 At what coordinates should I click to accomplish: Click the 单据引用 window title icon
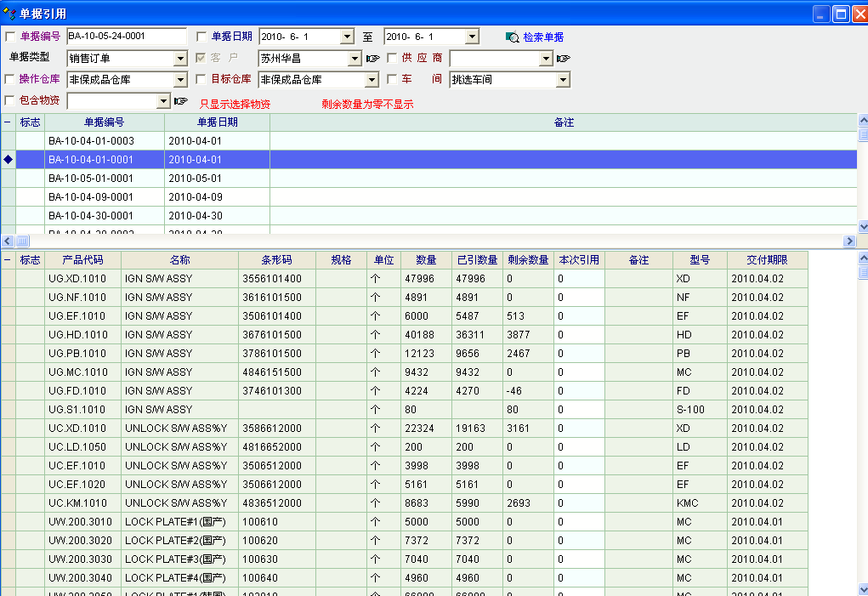[10, 14]
